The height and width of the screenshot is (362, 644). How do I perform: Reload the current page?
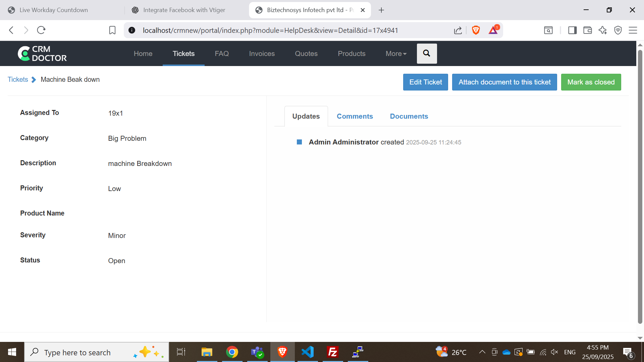pyautogui.click(x=41, y=30)
